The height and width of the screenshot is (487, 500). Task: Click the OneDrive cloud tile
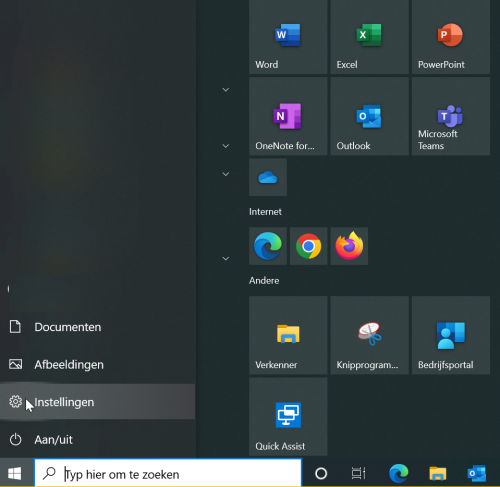coord(268,177)
